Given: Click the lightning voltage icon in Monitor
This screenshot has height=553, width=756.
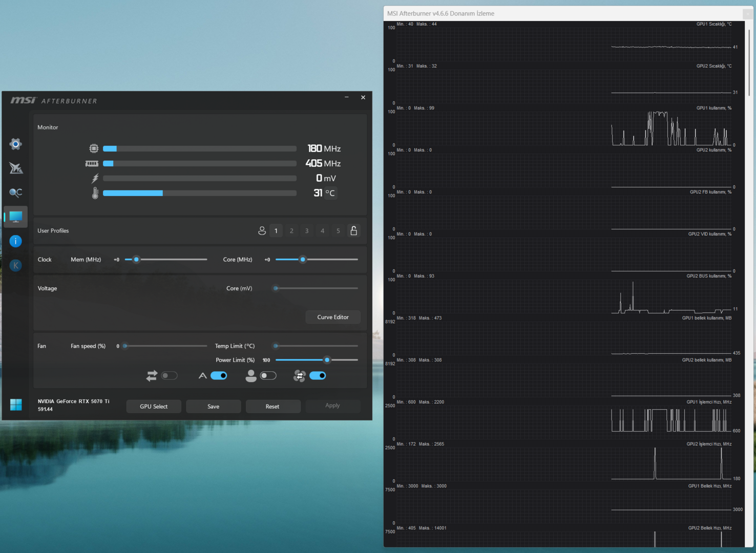Looking at the screenshot, I should pyautogui.click(x=95, y=178).
